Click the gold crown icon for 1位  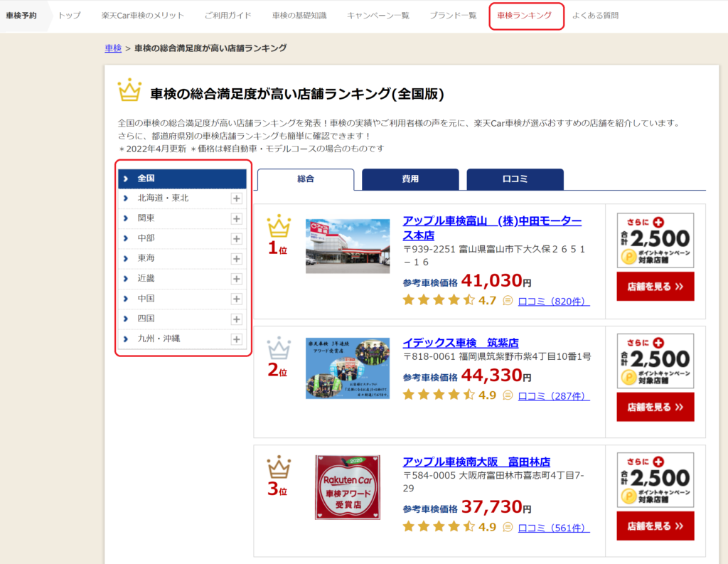coord(279,225)
